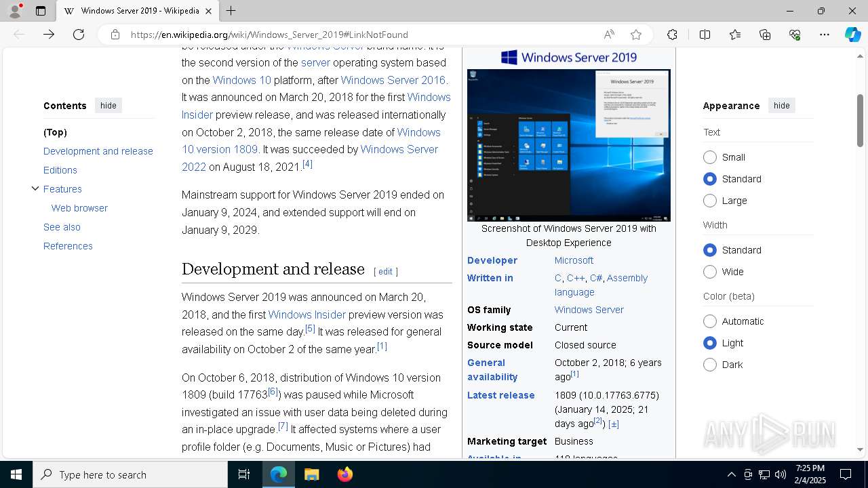Hide the Contents sidebar
Screen dimensions: 868x488
(108, 106)
